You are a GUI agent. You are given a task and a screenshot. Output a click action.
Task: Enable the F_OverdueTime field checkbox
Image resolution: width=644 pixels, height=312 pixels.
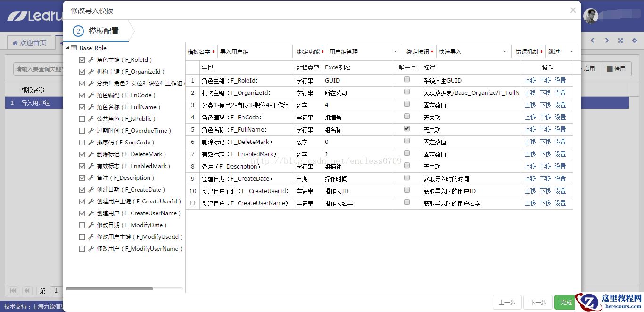click(x=82, y=131)
